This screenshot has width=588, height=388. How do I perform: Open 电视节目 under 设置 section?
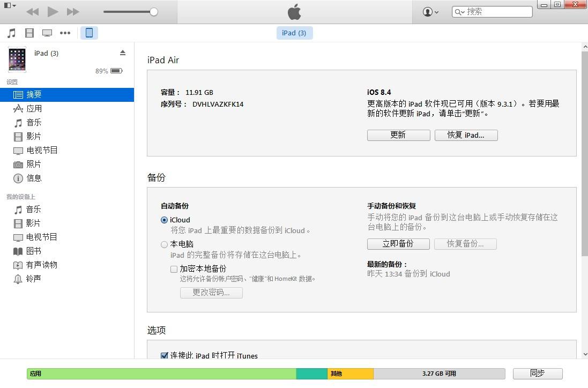67,151
